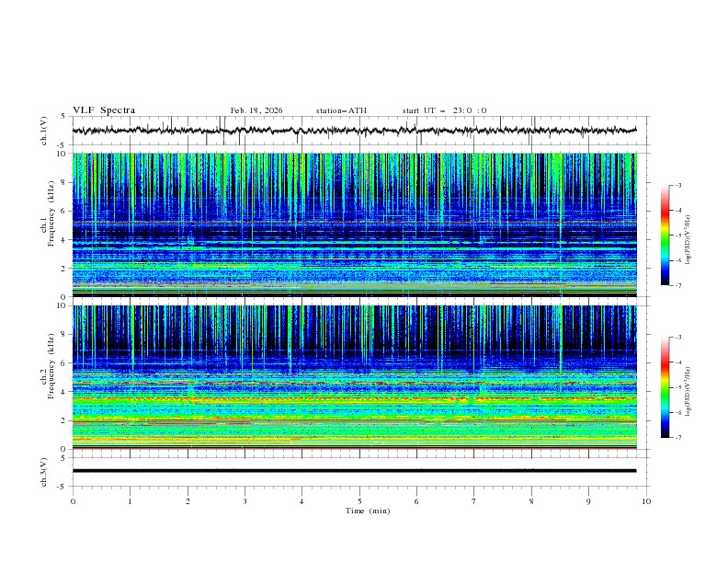The height and width of the screenshot is (563, 728).
Task: Click the ch.3(V) axis label
Action: click(44, 472)
